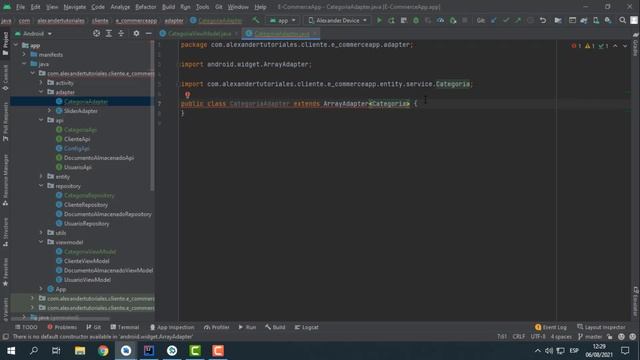Click the master Git branch widget
This screenshot has height=360, width=640.
(590, 337)
